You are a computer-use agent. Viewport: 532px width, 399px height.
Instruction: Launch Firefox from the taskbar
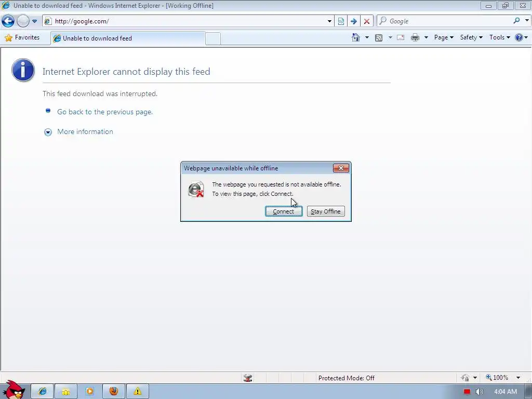click(x=114, y=392)
